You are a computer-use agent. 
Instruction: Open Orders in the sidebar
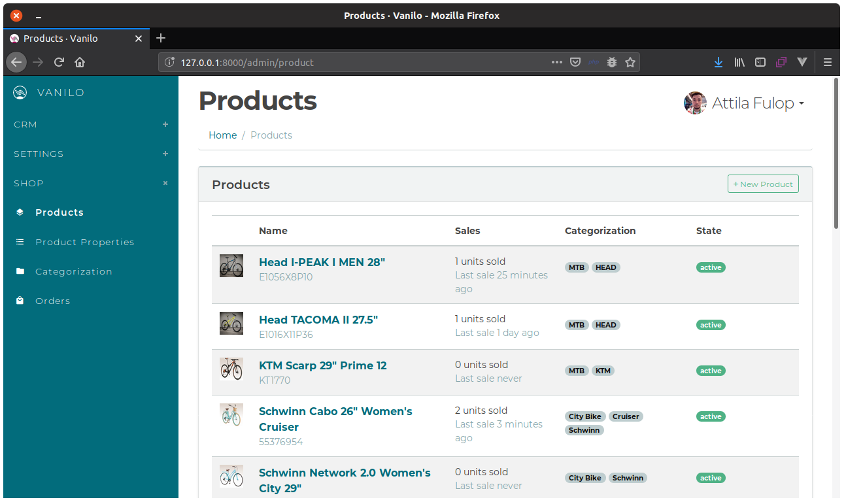53,301
